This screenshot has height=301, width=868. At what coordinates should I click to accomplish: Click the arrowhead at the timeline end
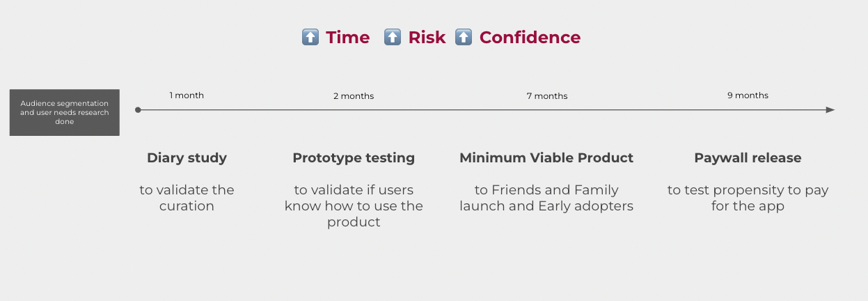click(x=830, y=110)
